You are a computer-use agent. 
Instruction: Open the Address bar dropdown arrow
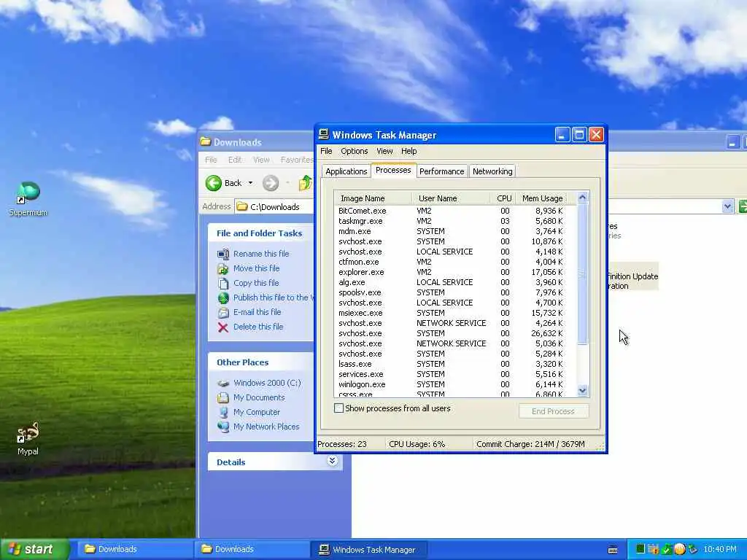[727, 206]
